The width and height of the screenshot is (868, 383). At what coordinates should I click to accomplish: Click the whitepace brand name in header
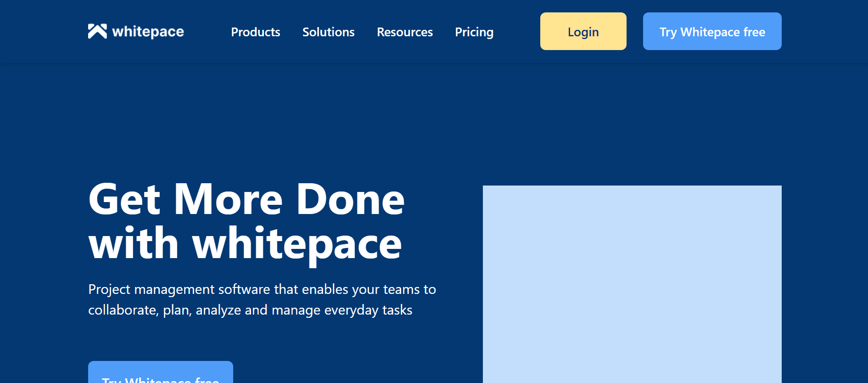point(148,32)
